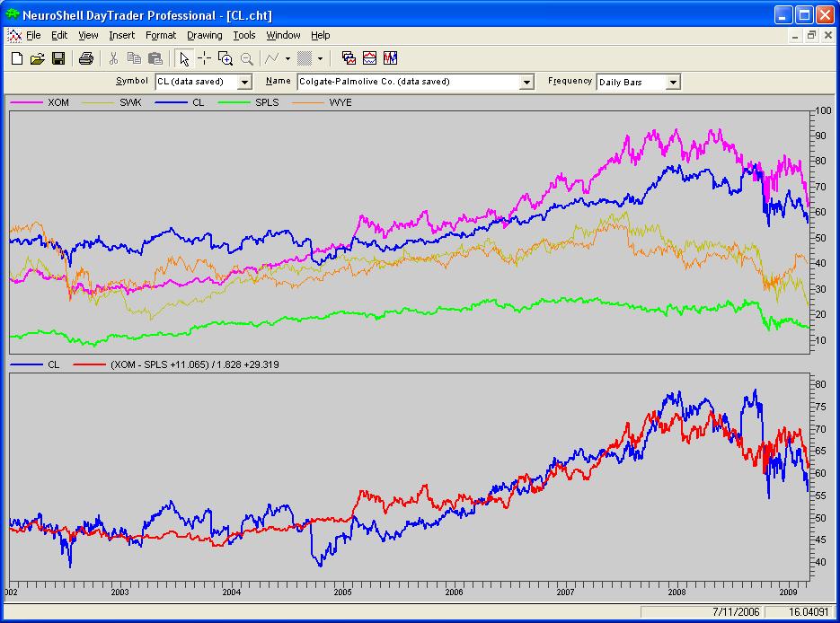
Task: Click the Paste clipboard icon
Action: pyautogui.click(x=155, y=58)
